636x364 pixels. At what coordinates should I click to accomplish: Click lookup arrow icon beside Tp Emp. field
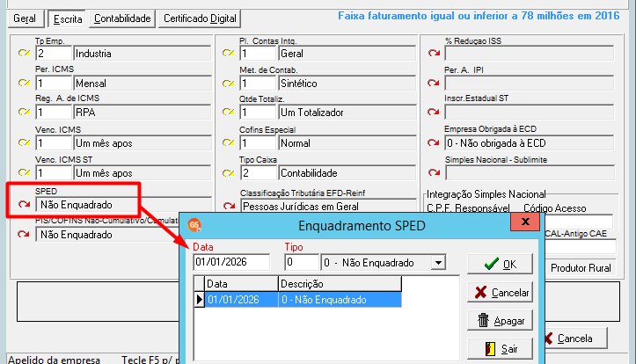(x=25, y=53)
